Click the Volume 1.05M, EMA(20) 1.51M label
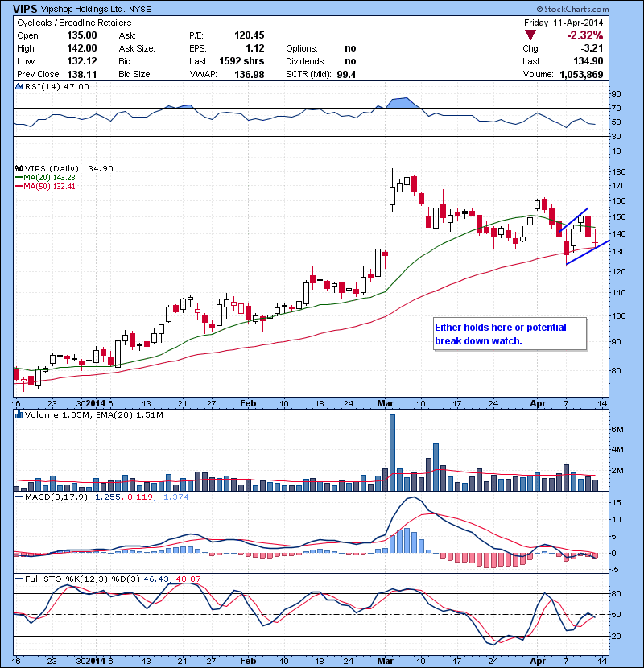 pos(93,414)
